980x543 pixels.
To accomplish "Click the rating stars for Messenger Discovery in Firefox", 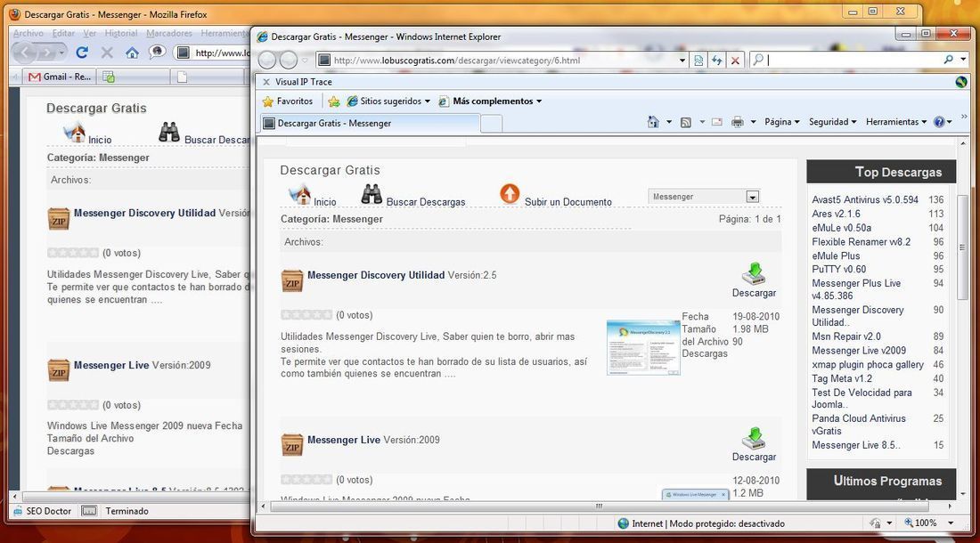I will (72, 253).
